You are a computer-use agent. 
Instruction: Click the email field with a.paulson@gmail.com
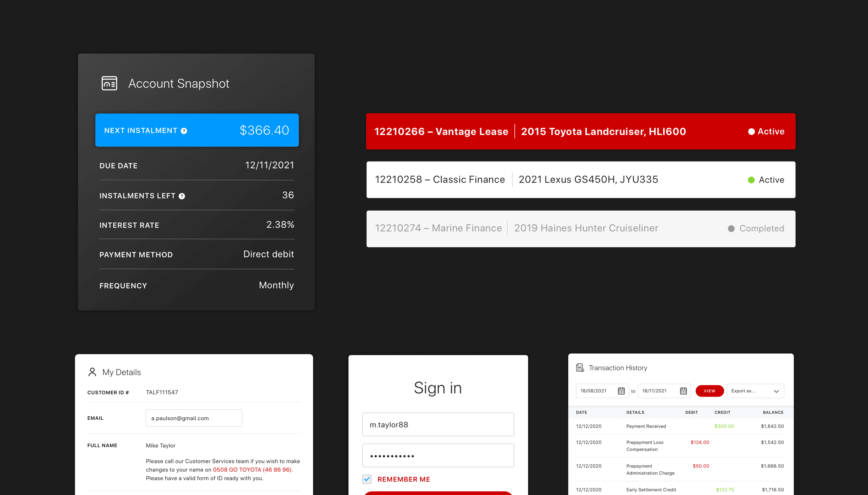(x=194, y=418)
